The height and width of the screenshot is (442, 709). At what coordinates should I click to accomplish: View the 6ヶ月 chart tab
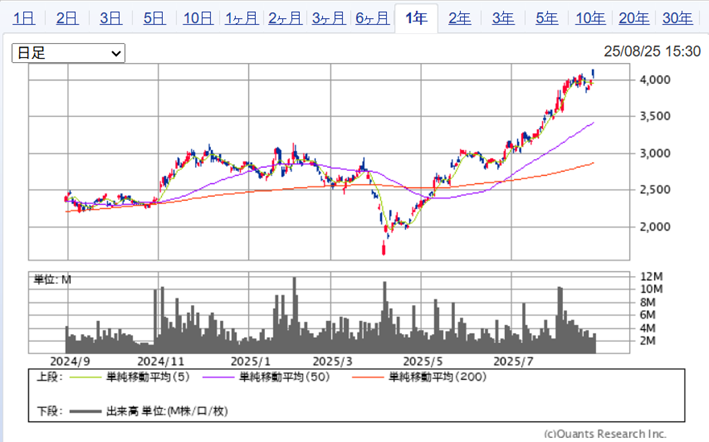373,18
